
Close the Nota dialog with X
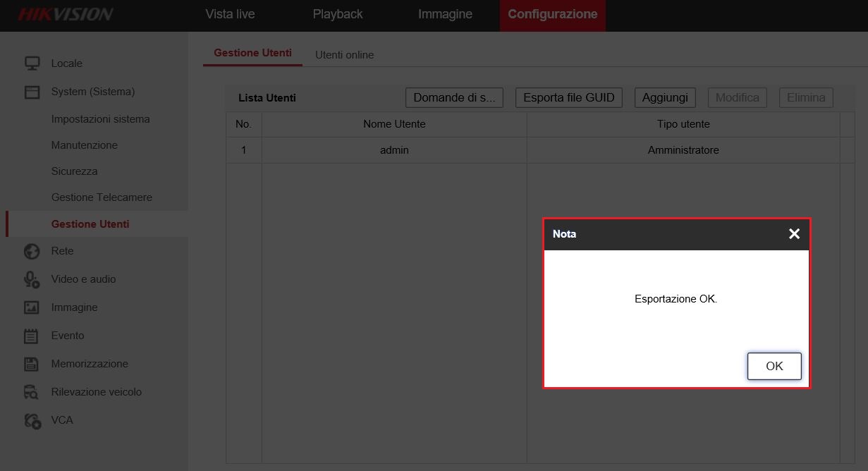(794, 234)
